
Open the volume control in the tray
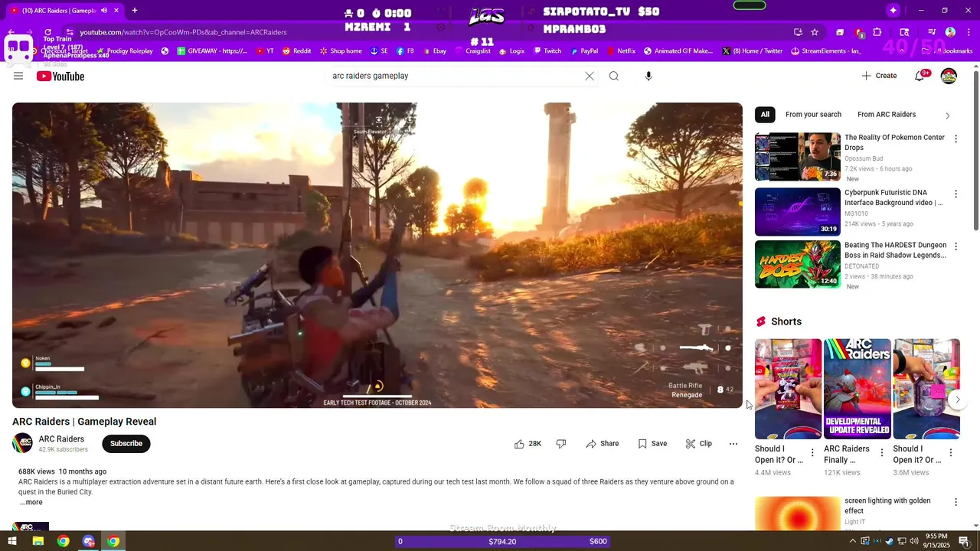(x=913, y=541)
